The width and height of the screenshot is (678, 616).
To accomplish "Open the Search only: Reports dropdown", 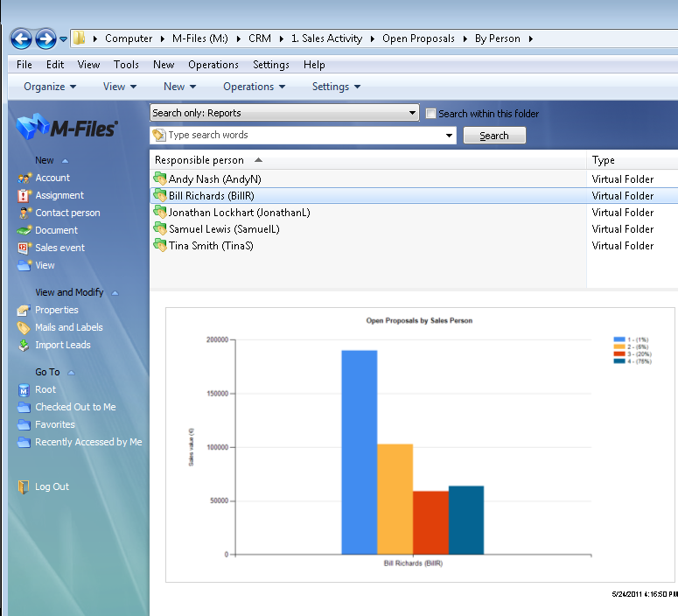I will point(284,113).
